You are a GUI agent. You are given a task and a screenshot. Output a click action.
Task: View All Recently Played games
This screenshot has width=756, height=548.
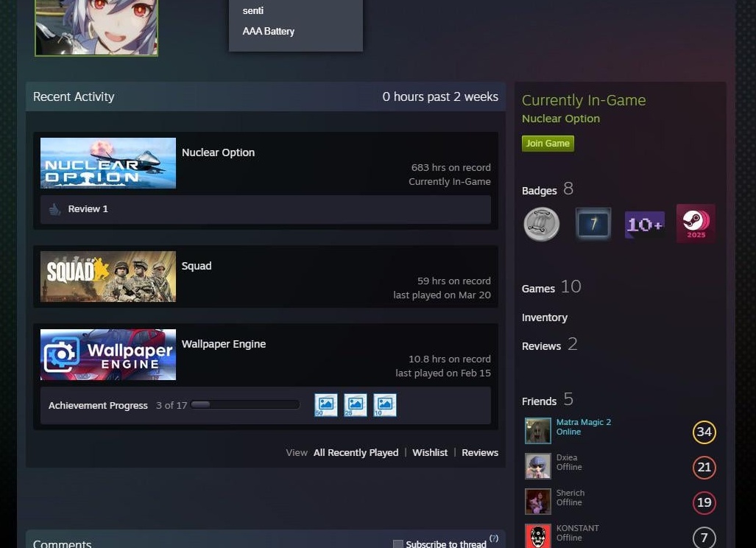coord(356,452)
